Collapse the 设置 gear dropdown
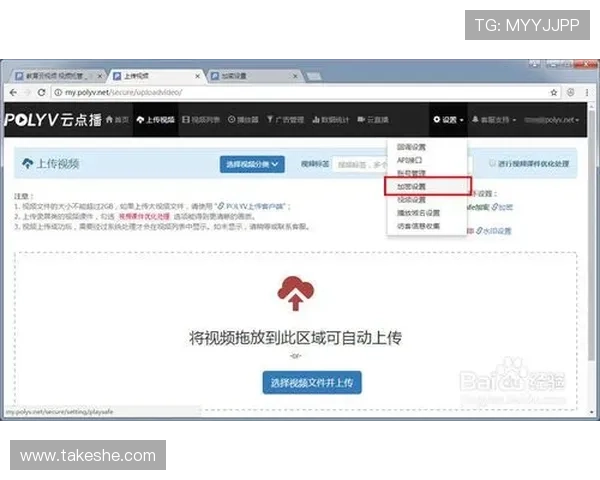The height and width of the screenshot is (480, 600). (448, 120)
